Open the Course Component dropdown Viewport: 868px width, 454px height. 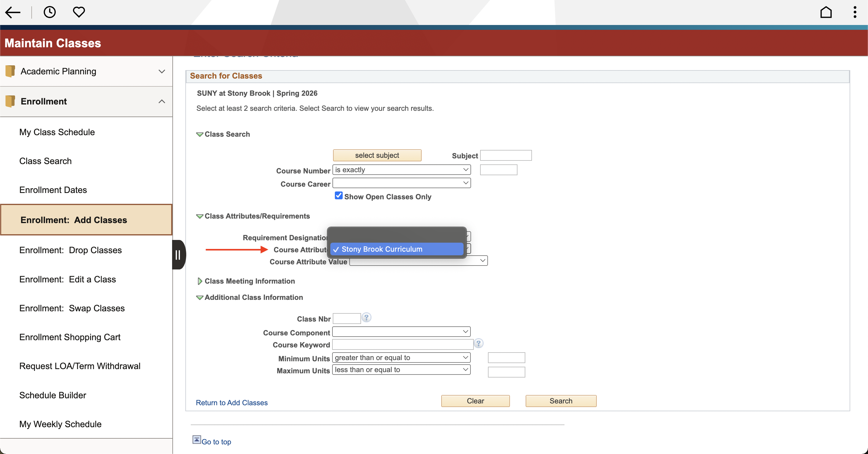click(401, 331)
